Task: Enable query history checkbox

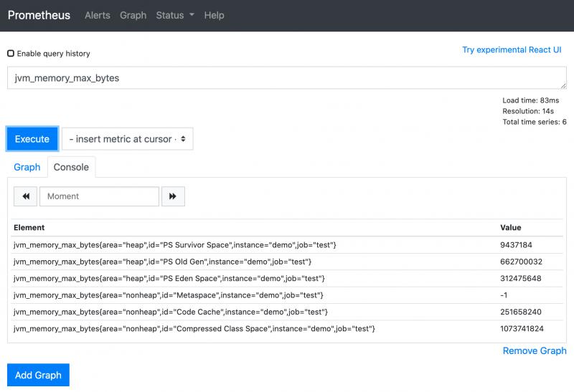Action: [11, 53]
